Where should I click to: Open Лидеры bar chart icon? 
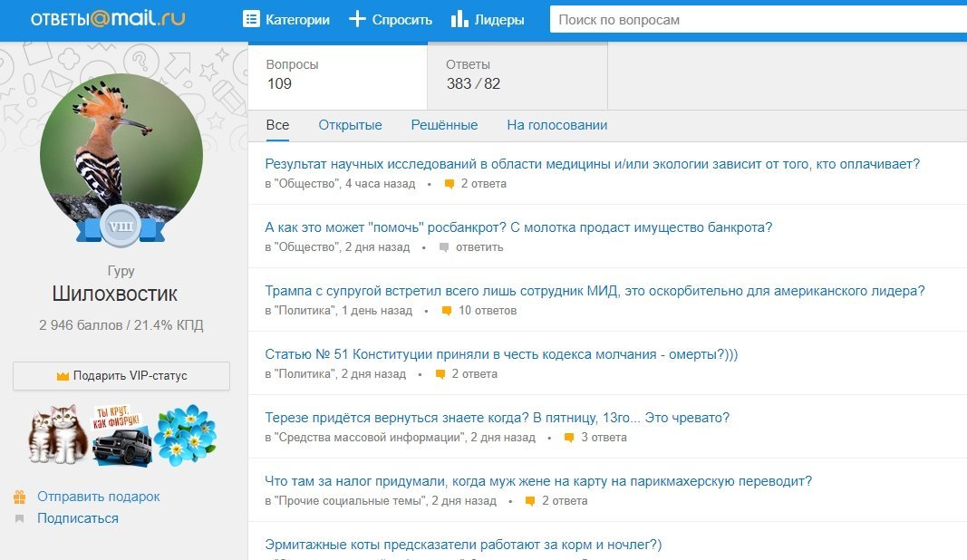click(x=459, y=19)
